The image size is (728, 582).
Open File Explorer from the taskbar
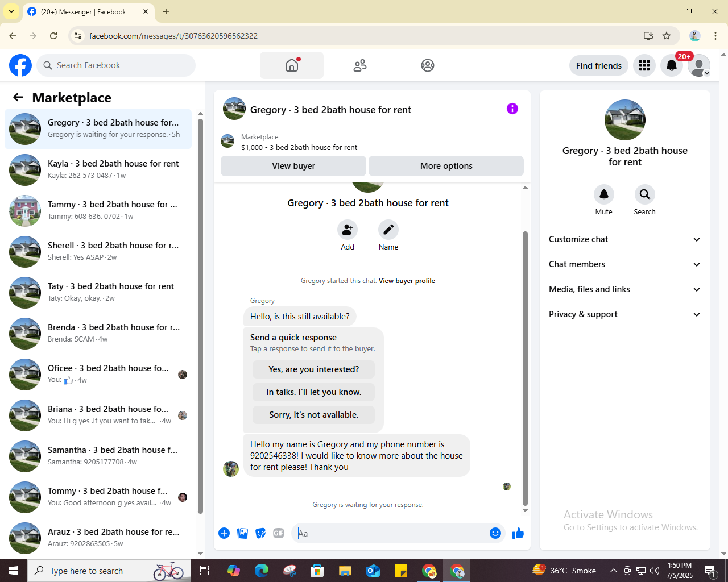point(345,571)
